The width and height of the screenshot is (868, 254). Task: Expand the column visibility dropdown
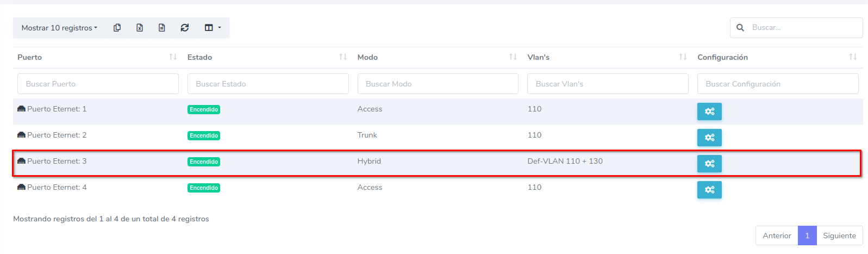(213, 28)
